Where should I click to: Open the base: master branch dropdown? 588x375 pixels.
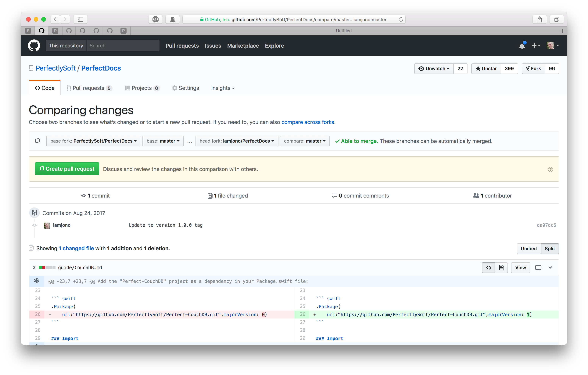(163, 141)
